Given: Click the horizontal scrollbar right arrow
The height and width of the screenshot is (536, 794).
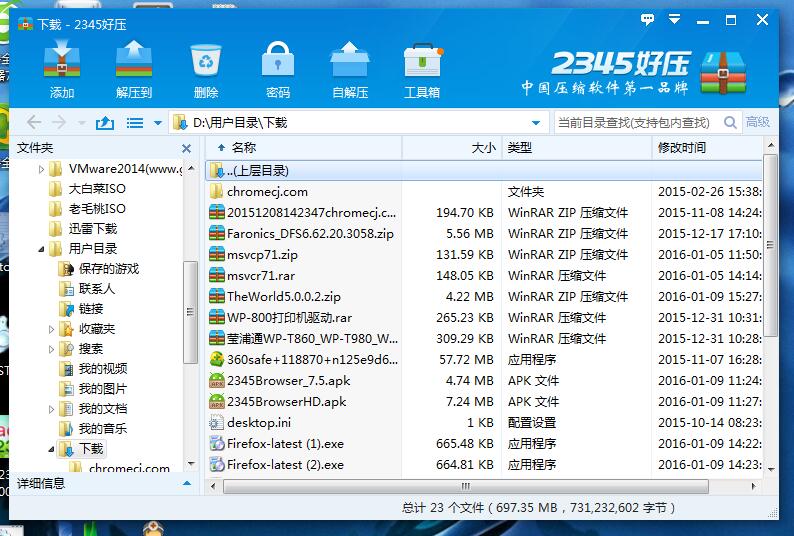Looking at the screenshot, I should point(753,486).
